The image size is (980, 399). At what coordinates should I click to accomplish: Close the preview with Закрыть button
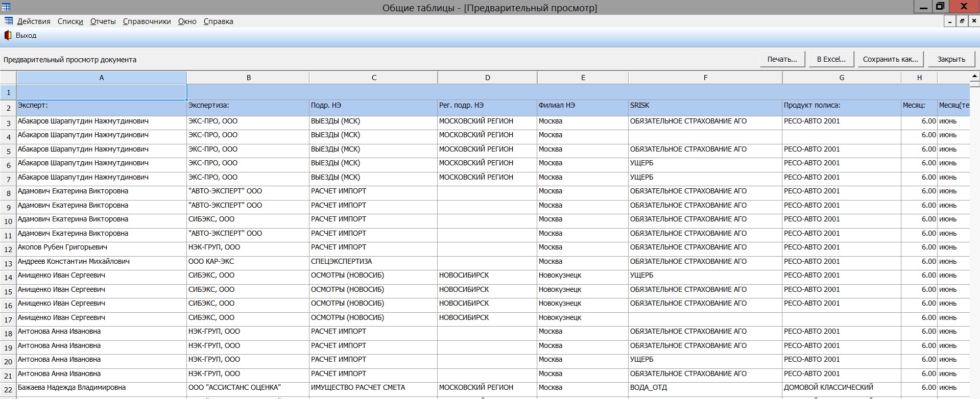pyautogui.click(x=951, y=59)
